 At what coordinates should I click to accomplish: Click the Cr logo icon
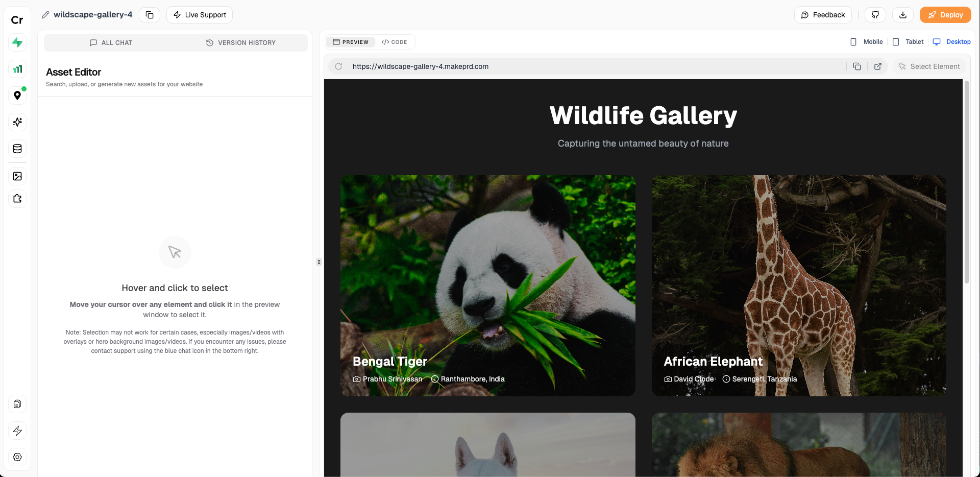[x=17, y=20]
